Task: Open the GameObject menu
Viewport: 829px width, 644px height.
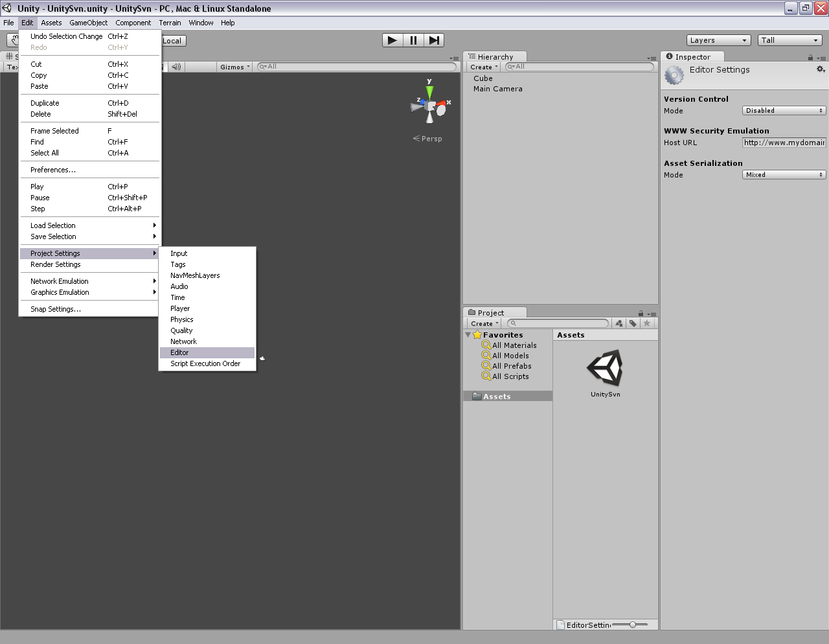Action: [x=89, y=23]
